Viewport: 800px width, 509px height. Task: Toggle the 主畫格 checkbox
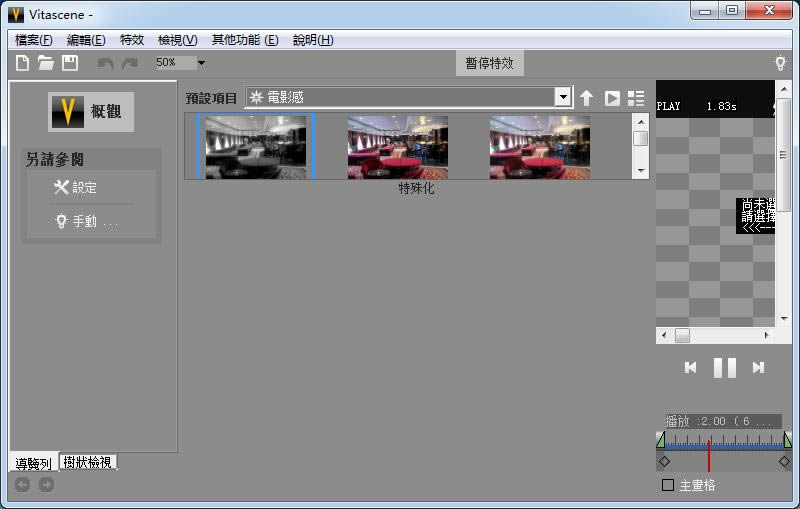(x=668, y=485)
